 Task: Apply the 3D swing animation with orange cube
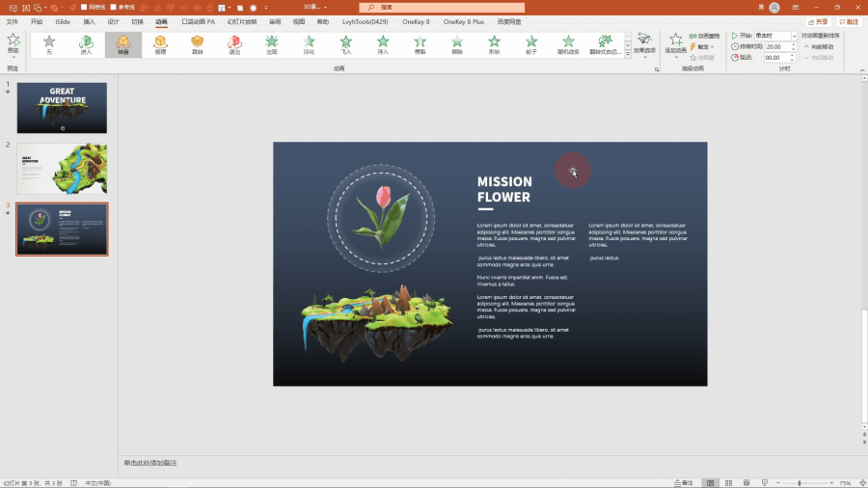click(x=160, y=44)
